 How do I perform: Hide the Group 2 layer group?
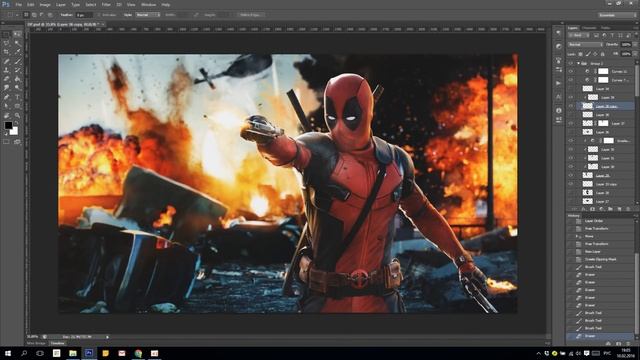pos(571,63)
